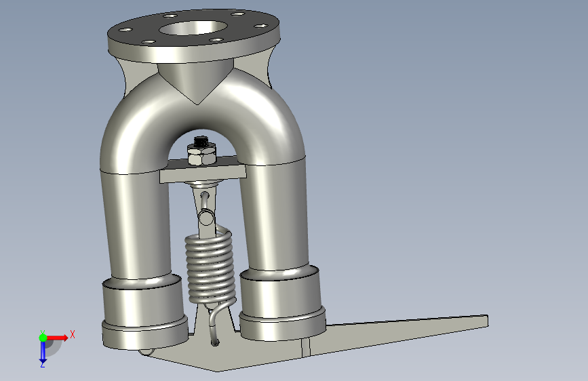Pick the black threaded stud above the nut
The height and width of the screenshot is (381, 588).
click(201, 142)
